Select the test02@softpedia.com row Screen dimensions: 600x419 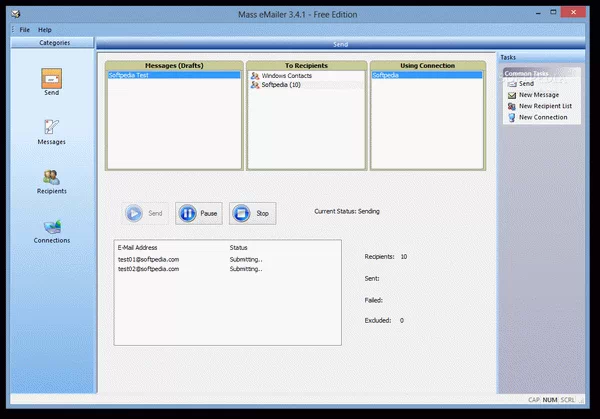(x=227, y=269)
